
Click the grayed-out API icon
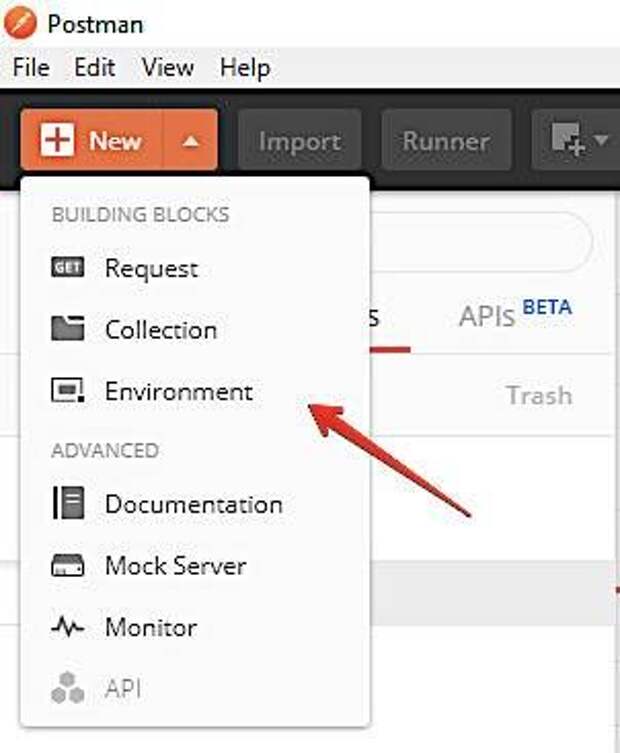68,688
